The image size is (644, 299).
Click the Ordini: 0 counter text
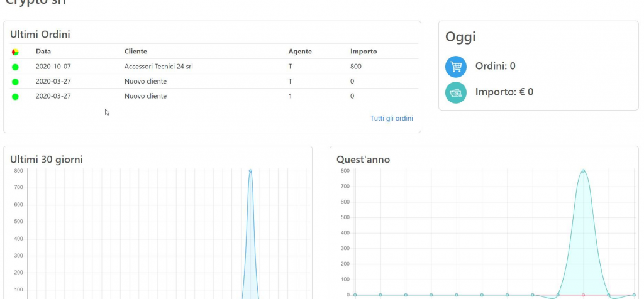coord(496,66)
